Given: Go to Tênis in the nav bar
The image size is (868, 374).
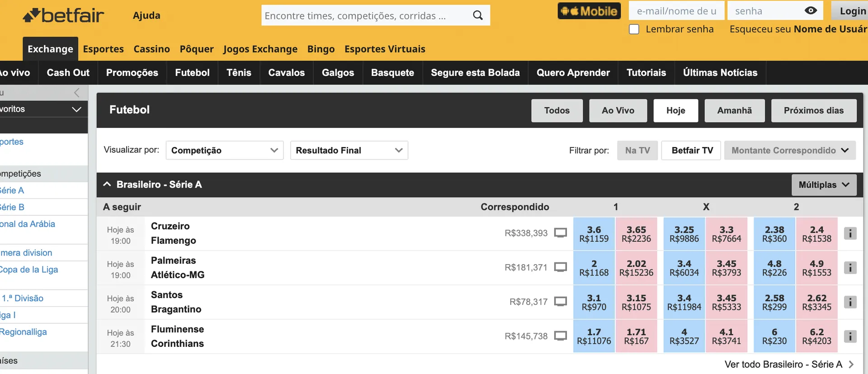Looking at the screenshot, I should 239,73.
